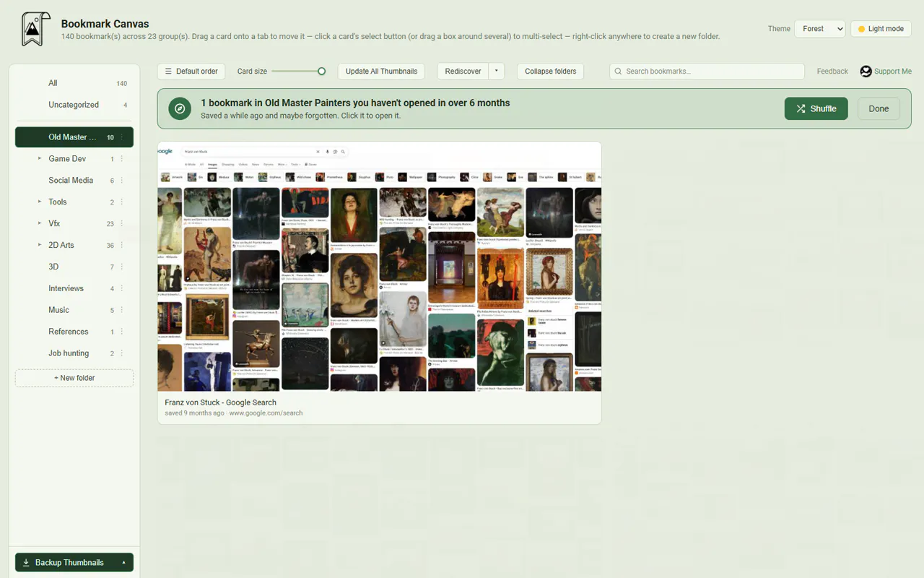The width and height of the screenshot is (924, 578).
Task: Click the Support Me avatar icon
Action: [866, 72]
